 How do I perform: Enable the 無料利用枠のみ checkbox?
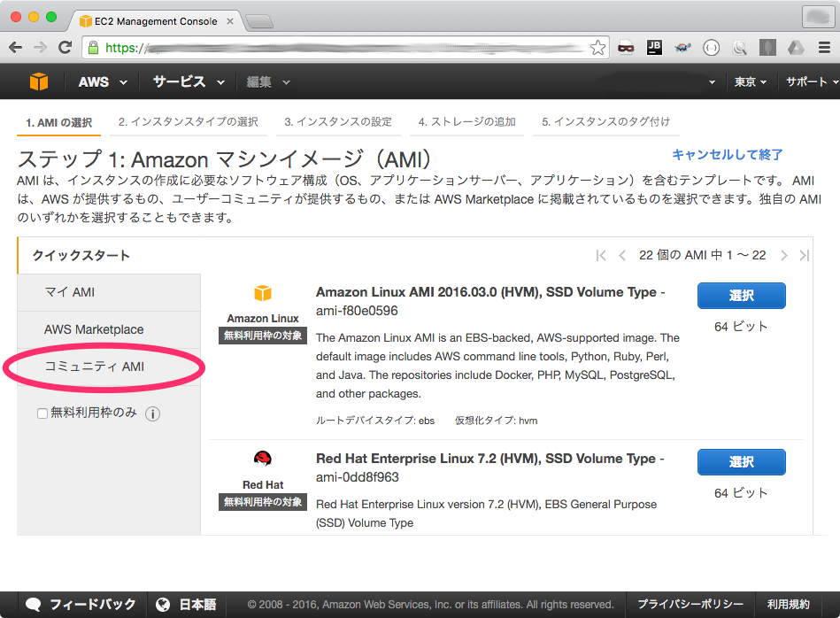42,413
